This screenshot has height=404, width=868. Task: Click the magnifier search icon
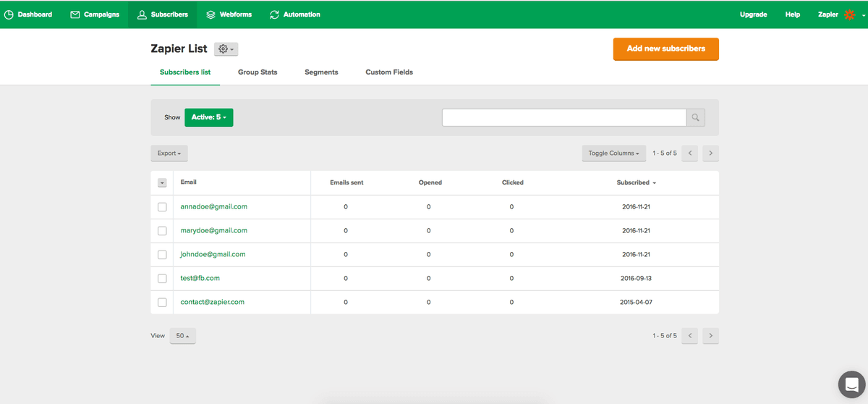coord(696,117)
